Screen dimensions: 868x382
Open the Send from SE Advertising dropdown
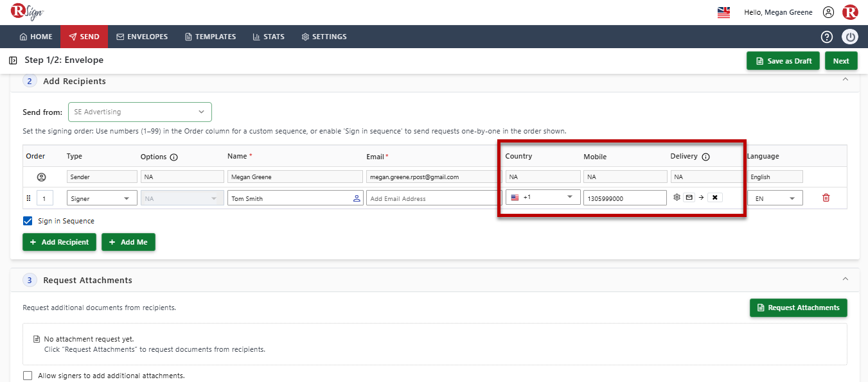(140, 112)
